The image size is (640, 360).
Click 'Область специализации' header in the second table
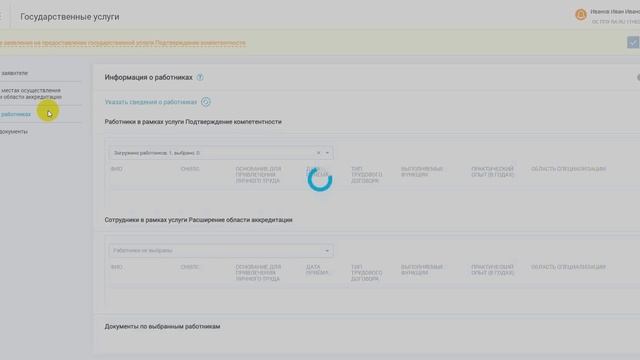pos(568,267)
